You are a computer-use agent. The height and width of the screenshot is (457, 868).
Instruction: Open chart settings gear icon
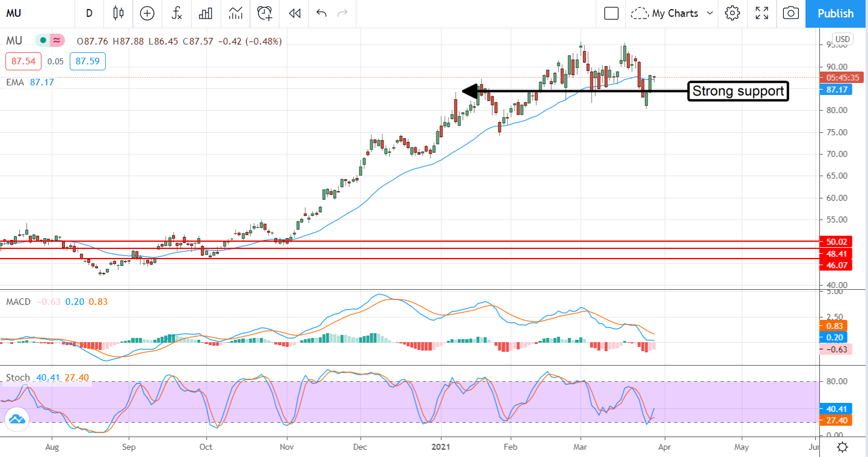(732, 13)
